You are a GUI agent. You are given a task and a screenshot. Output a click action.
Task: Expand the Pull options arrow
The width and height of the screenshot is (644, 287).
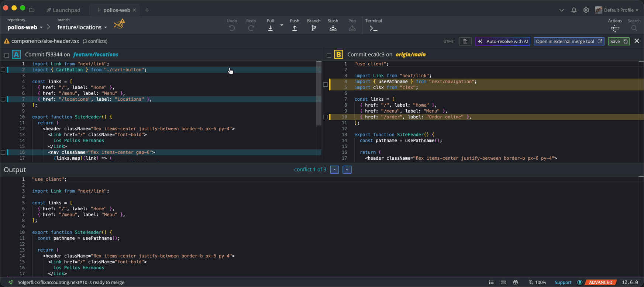(x=282, y=25)
